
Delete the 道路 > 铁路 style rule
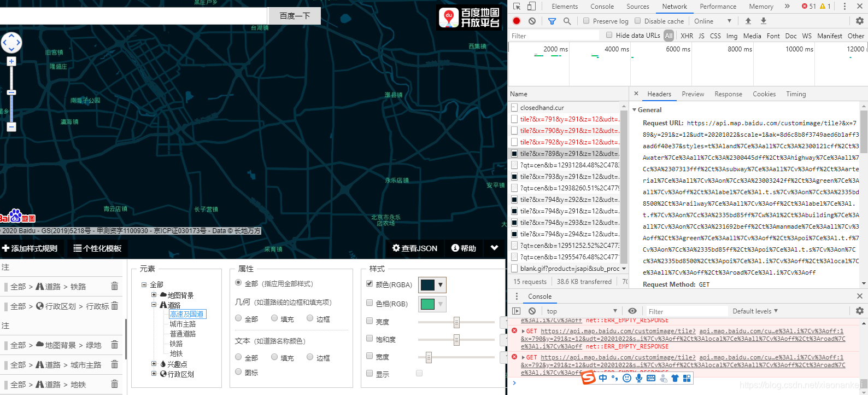click(x=114, y=286)
